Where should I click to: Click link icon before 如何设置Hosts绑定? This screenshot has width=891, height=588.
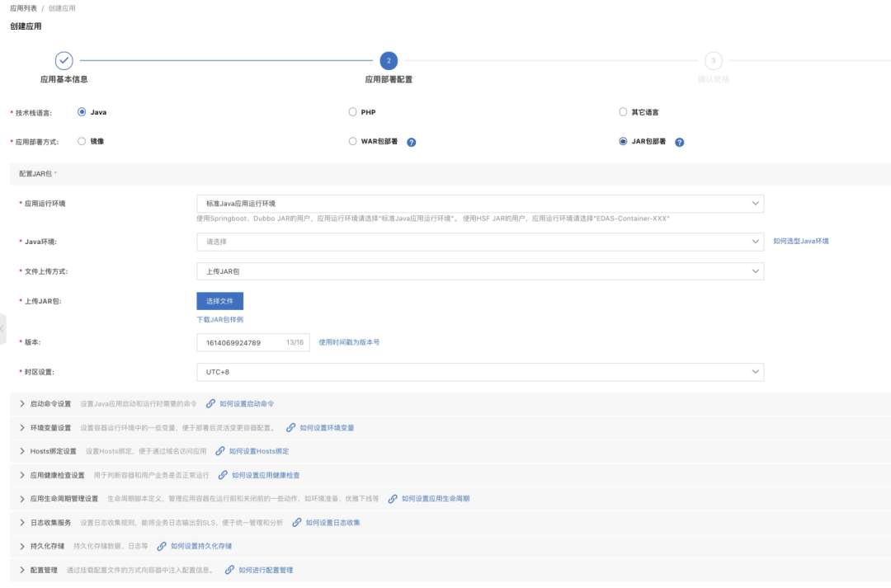(x=220, y=451)
